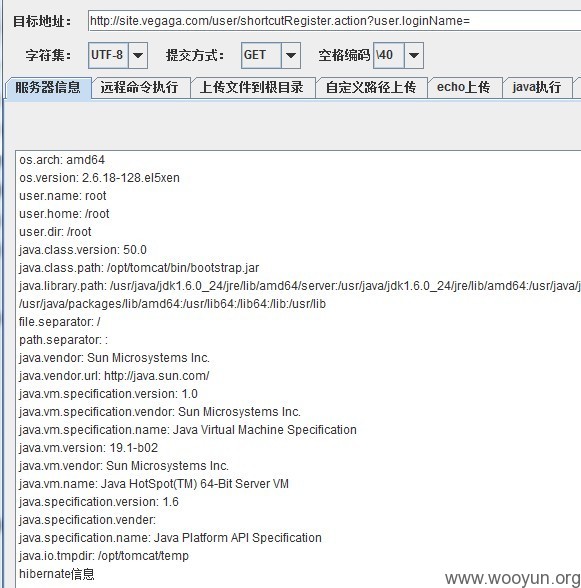Image resolution: width=581 pixels, height=588 pixels.
Task: Switch to the 远程命令执行 tab
Action: click(140, 88)
